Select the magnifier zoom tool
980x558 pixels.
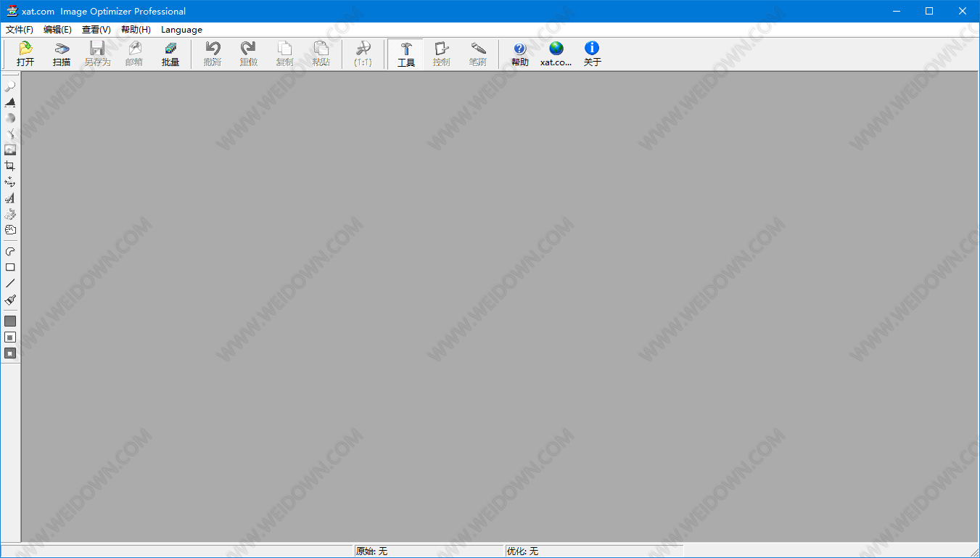pos(10,86)
